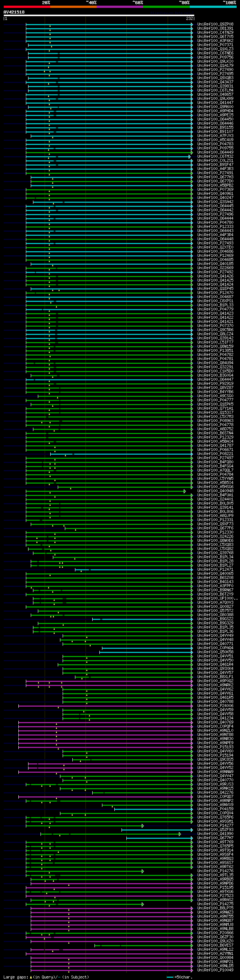Select the UniRef100_Q40065 label
Viewport: 240px width, 980px height.
215,574
